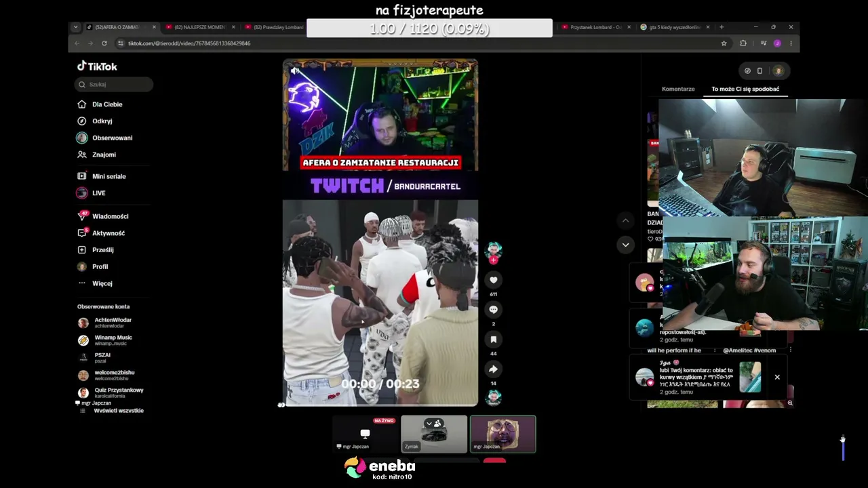Save the video with the bookmark icon

tap(493, 340)
